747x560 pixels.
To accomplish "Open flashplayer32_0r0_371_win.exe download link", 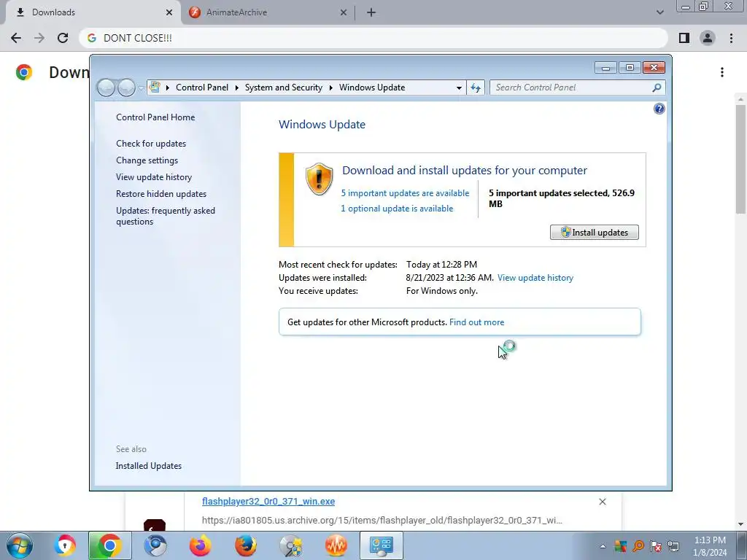I will tap(268, 502).
